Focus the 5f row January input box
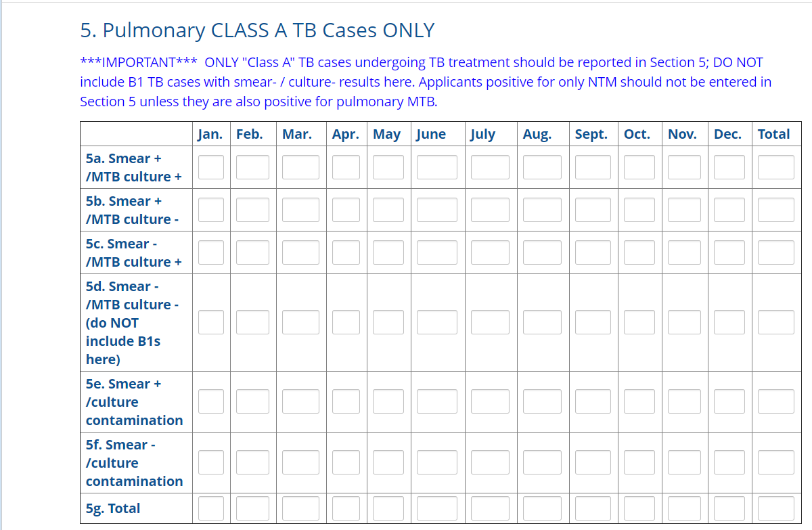Image resolution: width=812 pixels, height=530 pixels. click(x=211, y=462)
